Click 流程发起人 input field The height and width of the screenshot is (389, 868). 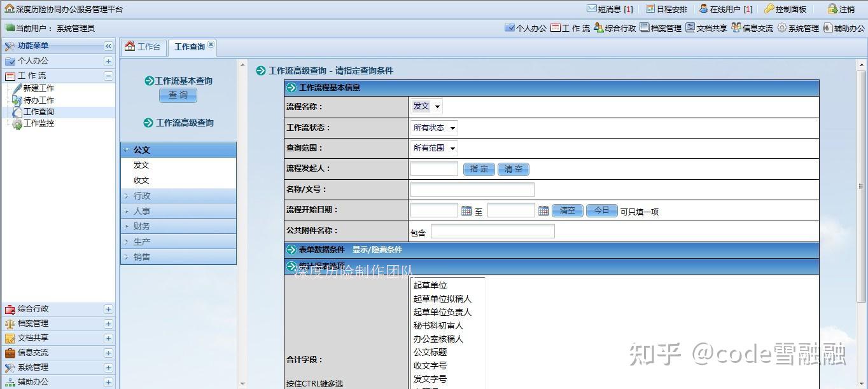pyautogui.click(x=434, y=169)
